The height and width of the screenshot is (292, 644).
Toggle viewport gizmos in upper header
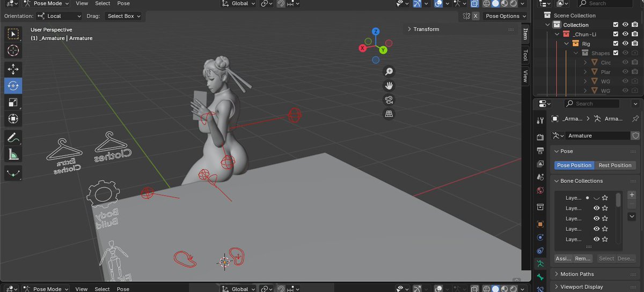418,3
